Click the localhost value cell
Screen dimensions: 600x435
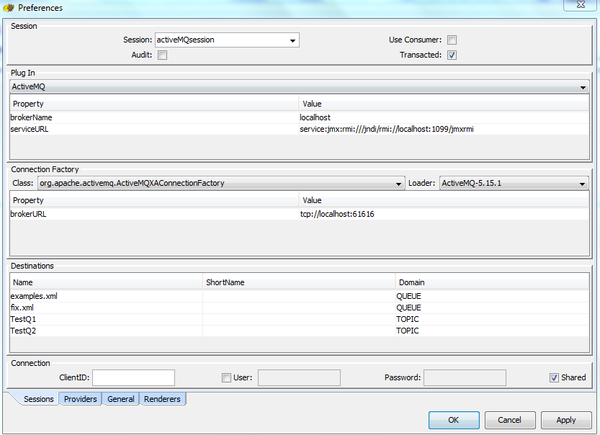tap(443, 117)
